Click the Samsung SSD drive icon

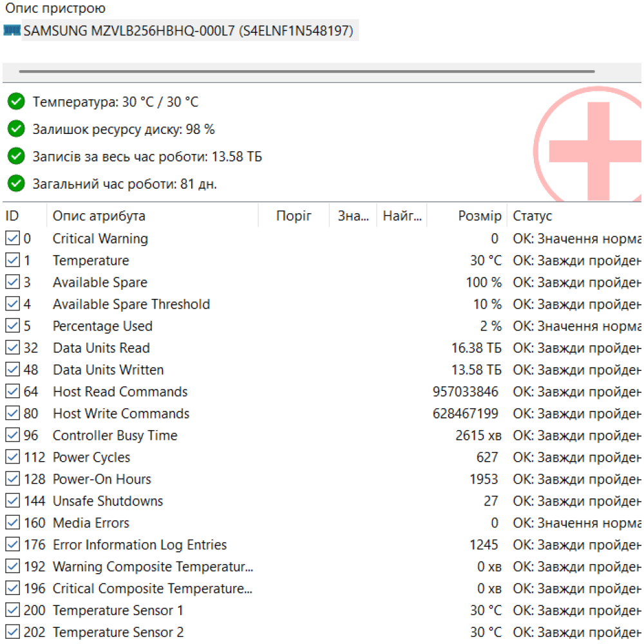12,30
